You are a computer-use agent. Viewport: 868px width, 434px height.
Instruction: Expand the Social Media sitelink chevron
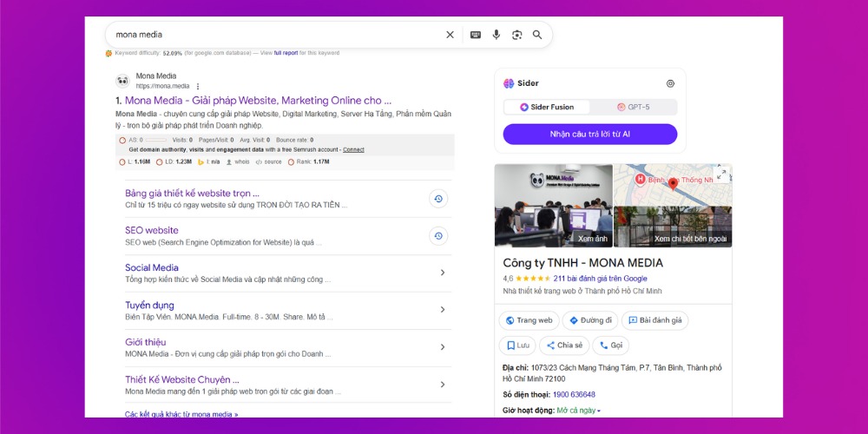443,273
